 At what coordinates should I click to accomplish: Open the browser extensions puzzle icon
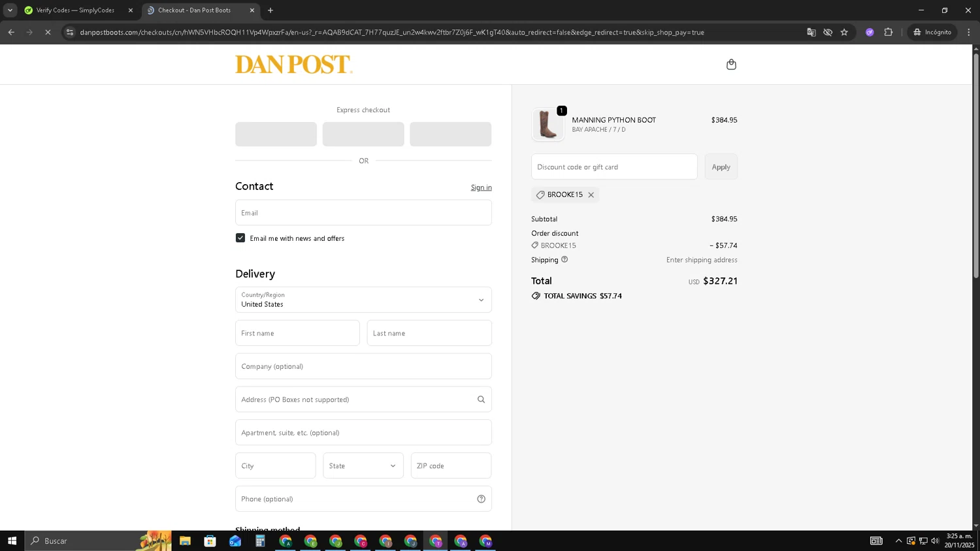coord(888,32)
